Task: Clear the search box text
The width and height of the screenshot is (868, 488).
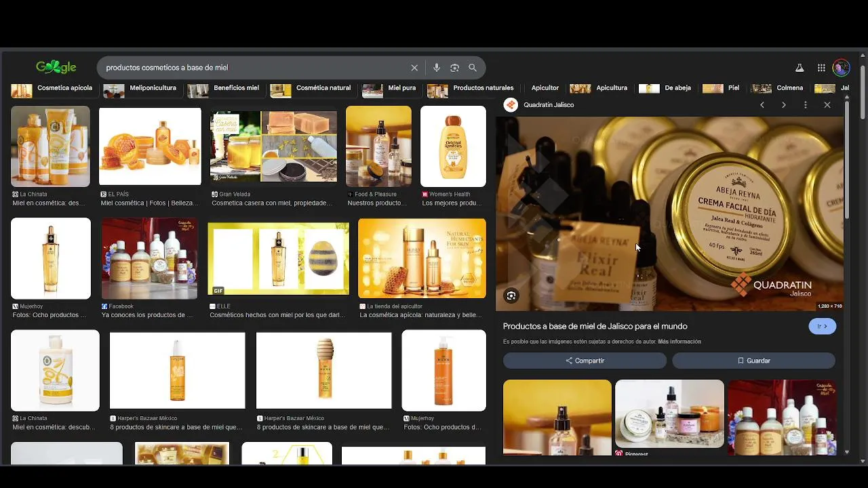Action: tap(414, 68)
